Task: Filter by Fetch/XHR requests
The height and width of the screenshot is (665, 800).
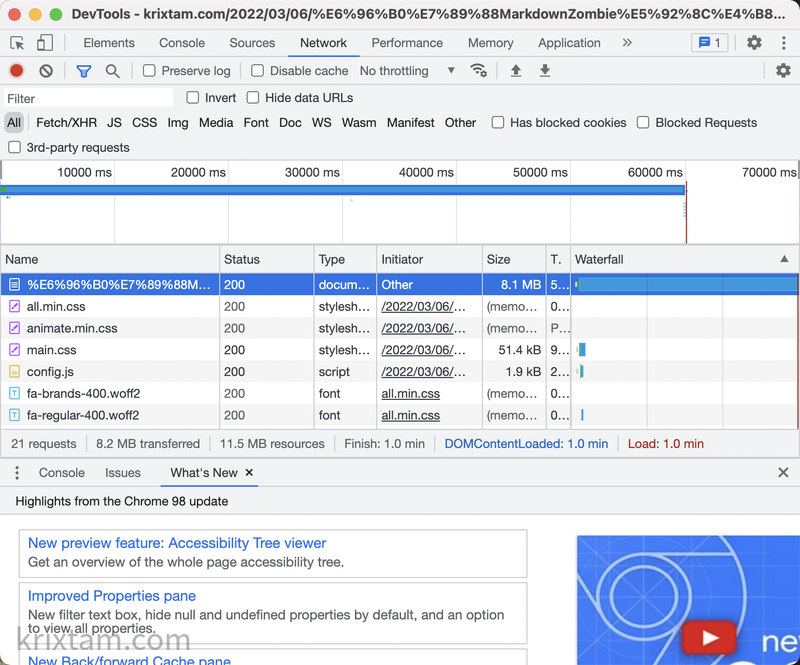Action: tap(66, 122)
